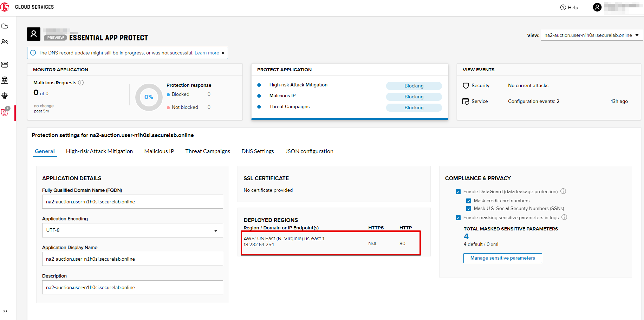
Task: Click No current attacks text
Action: coord(528,86)
